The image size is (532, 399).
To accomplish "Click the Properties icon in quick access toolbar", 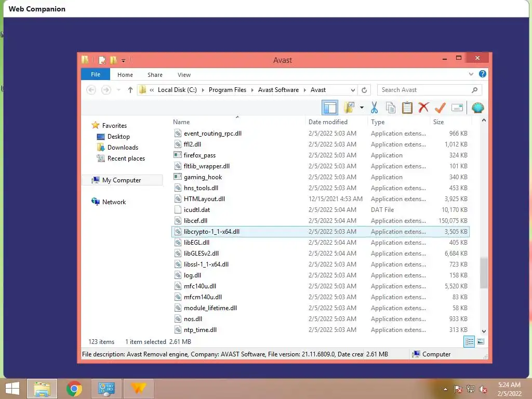I will pos(102,60).
